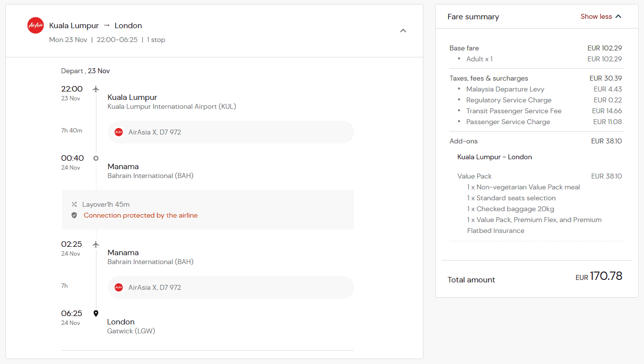Click the Show less link in Fare summary
This screenshot has height=364, width=644.
tap(596, 16)
